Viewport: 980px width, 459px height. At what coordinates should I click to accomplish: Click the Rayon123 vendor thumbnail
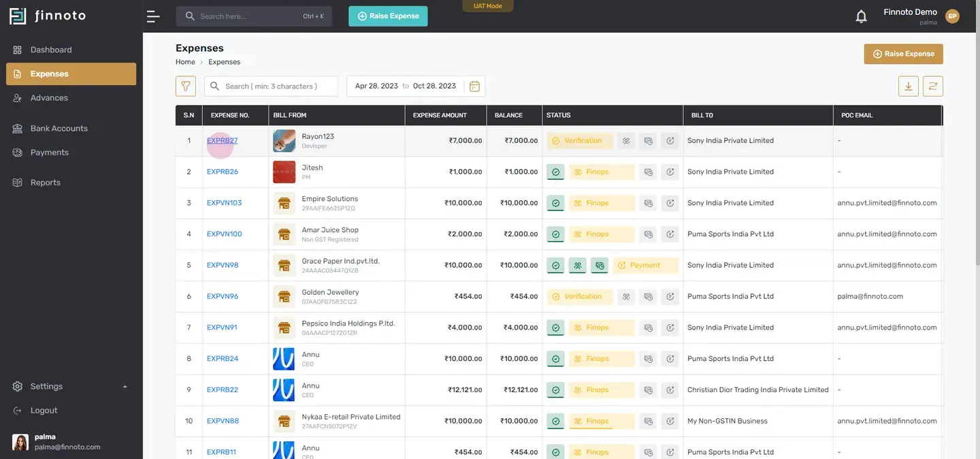pos(284,141)
